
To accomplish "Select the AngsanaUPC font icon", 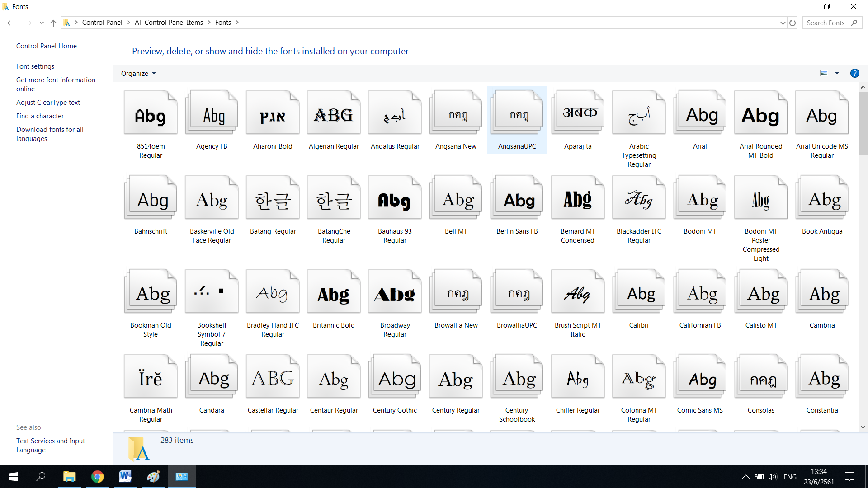I will coord(517,113).
